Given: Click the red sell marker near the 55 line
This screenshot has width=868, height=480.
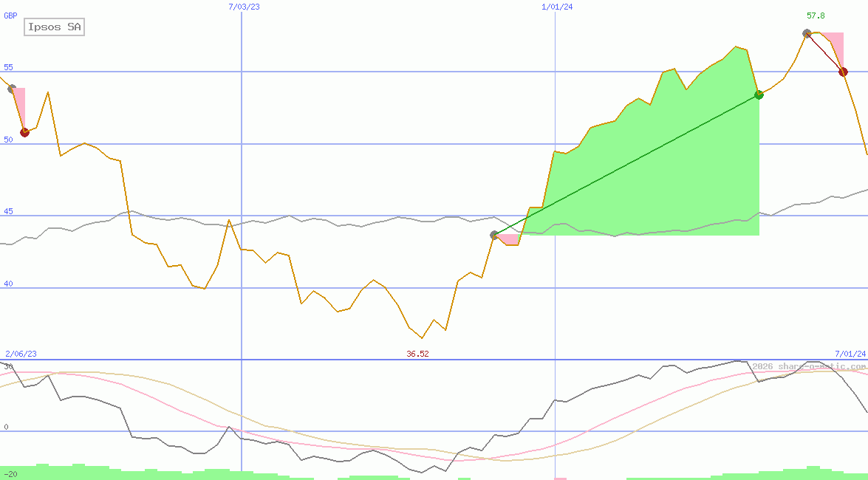Looking at the screenshot, I should [843, 72].
